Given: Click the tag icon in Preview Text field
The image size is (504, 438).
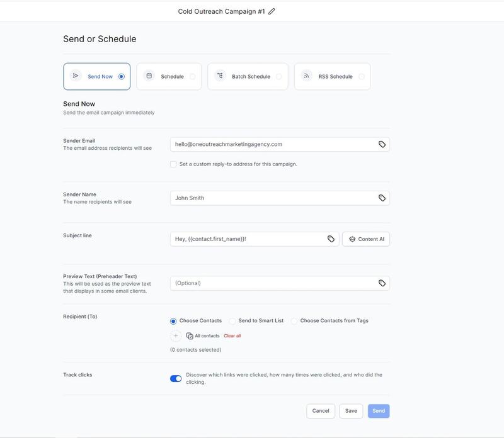Looking at the screenshot, I should coord(382,283).
